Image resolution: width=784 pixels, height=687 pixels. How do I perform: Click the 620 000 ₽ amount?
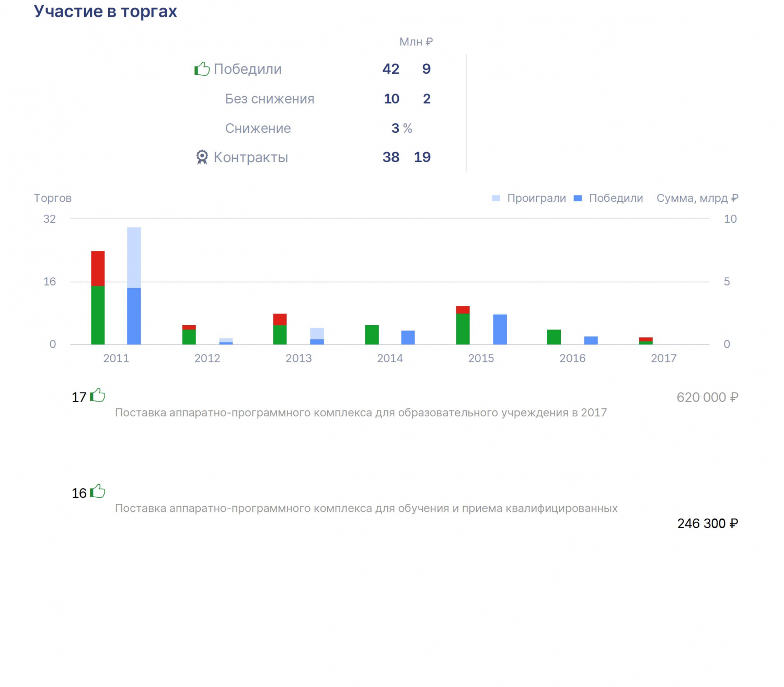click(708, 397)
